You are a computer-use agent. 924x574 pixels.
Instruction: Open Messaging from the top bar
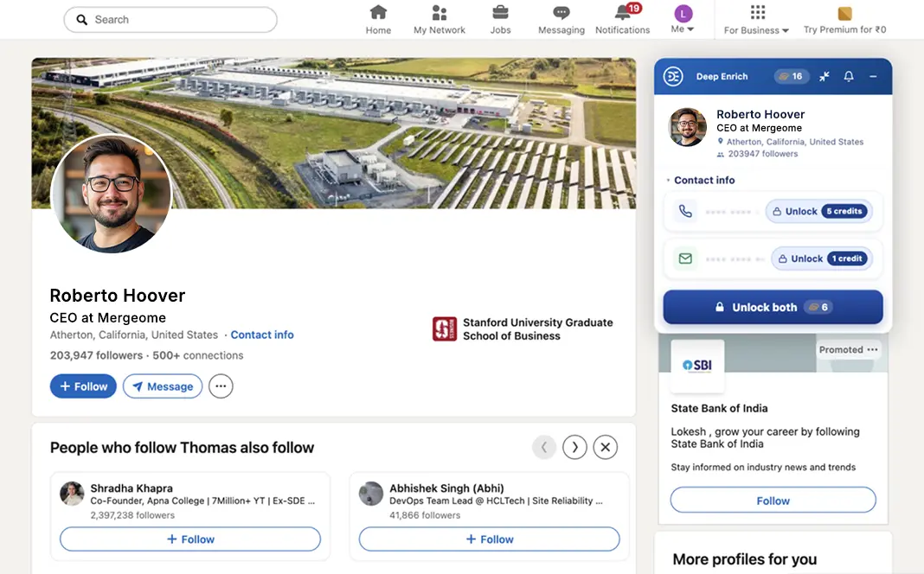click(x=561, y=20)
